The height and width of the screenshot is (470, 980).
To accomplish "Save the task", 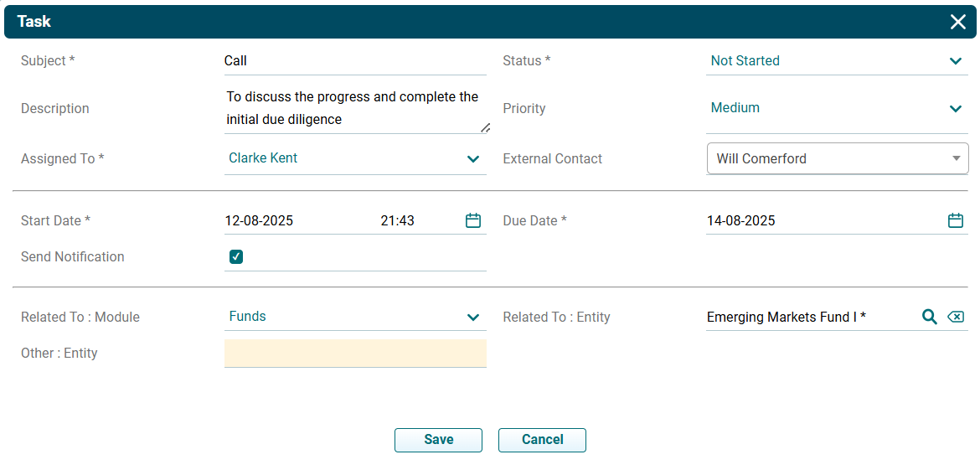I will (438, 440).
